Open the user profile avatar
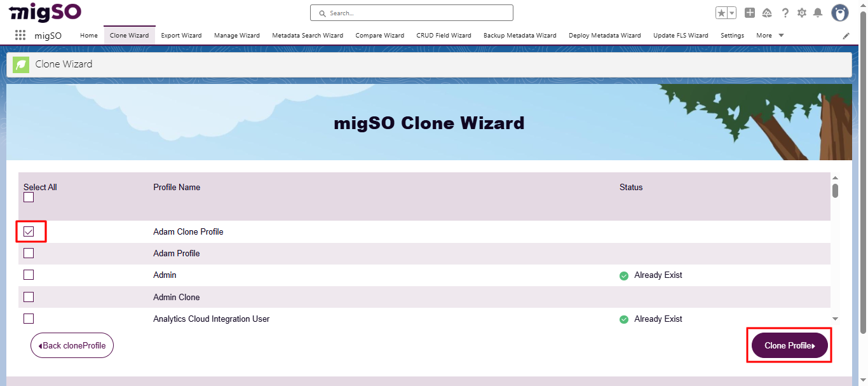The width and height of the screenshot is (868, 386). click(x=840, y=13)
